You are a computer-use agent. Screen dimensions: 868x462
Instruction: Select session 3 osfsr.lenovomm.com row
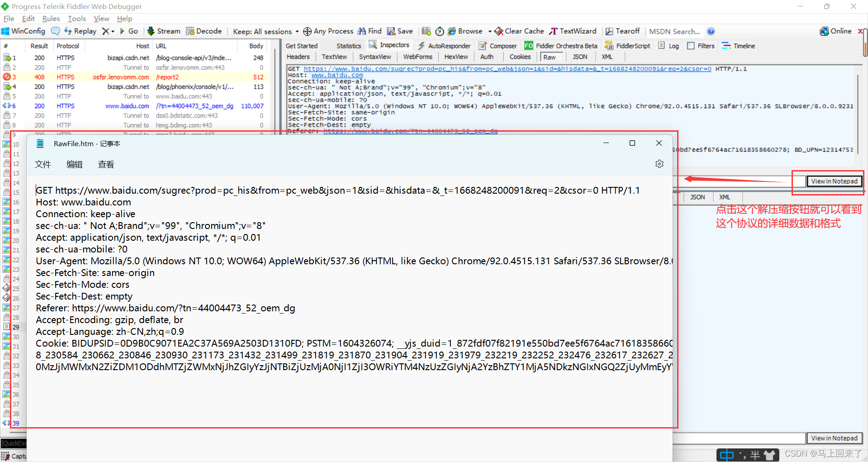pos(135,77)
